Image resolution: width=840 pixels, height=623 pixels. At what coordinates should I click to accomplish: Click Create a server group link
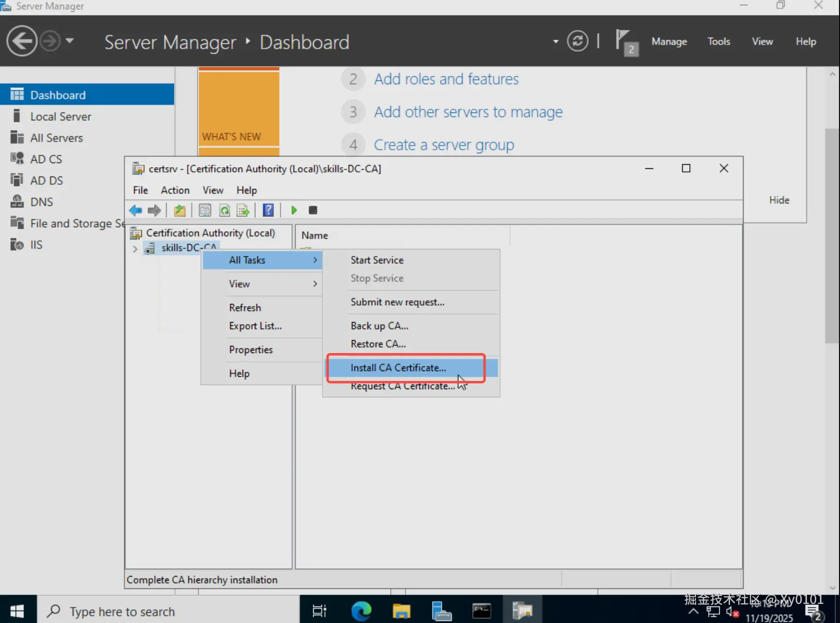444,145
